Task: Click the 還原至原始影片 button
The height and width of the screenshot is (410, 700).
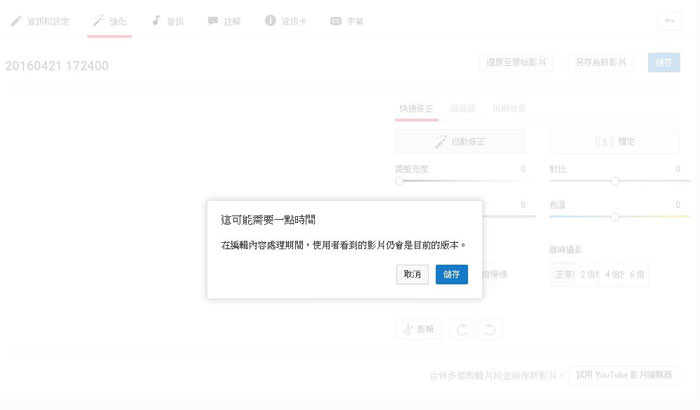Action: (x=516, y=62)
